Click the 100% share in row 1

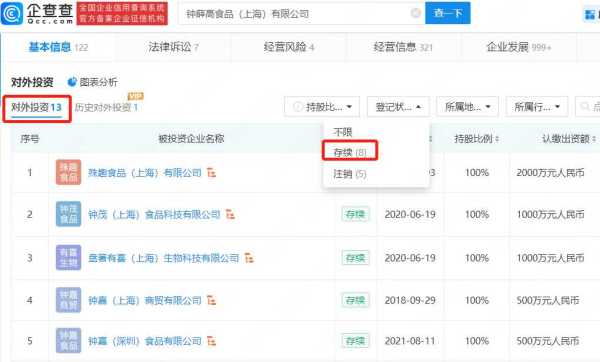(x=477, y=173)
